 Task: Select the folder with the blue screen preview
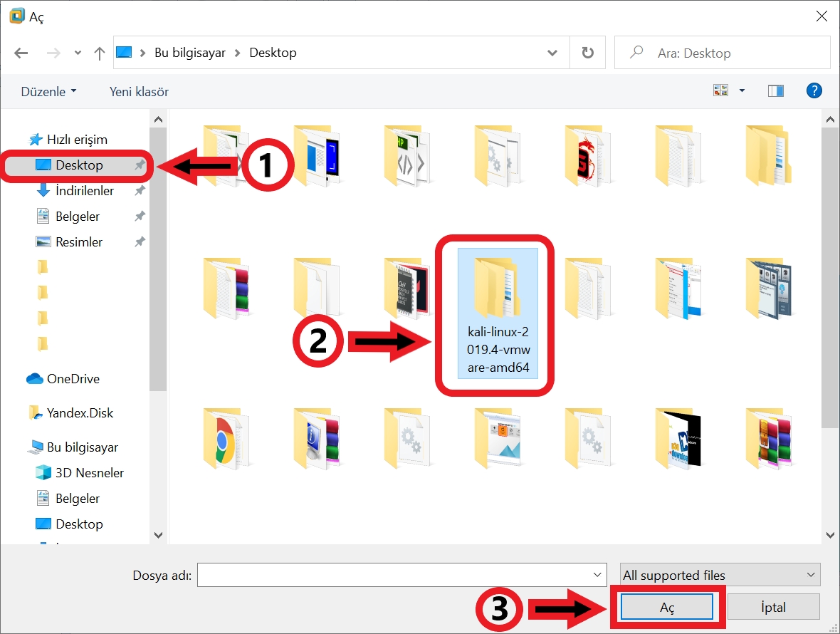tap(317, 156)
